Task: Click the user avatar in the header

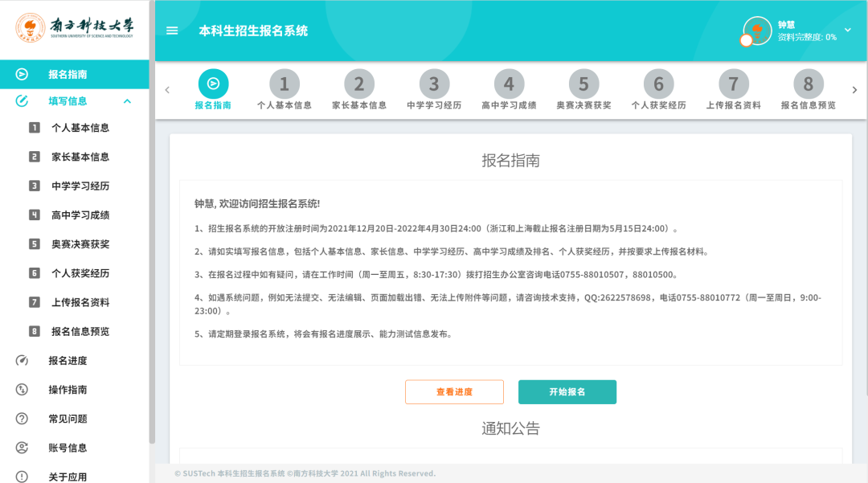Action: tap(756, 31)
